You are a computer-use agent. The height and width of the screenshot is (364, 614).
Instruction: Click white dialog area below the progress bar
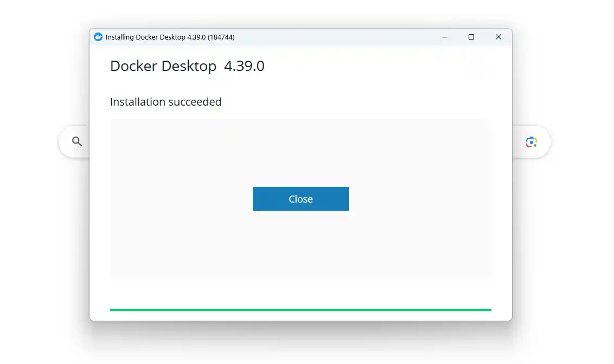tap(300, 316)
